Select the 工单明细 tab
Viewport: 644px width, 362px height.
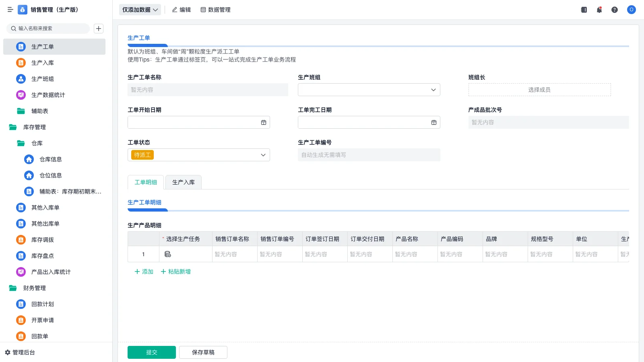(x=145, y=182)
